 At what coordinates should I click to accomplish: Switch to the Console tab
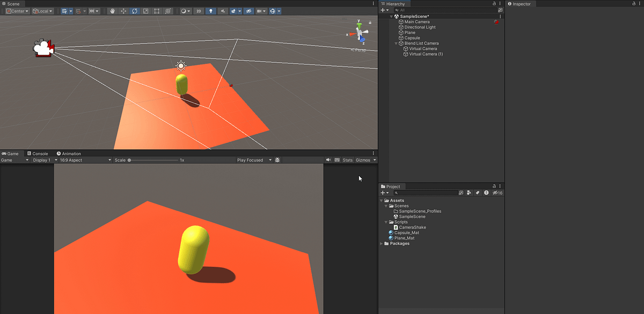(38, 153)
